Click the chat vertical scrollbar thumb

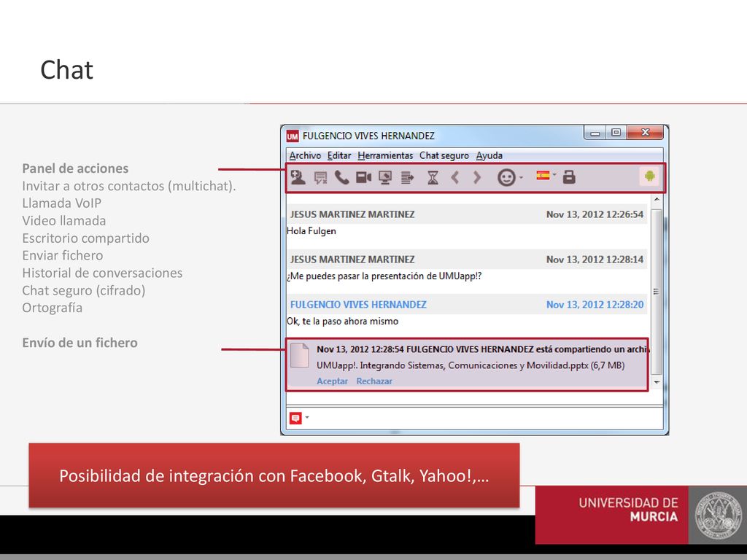[x=657, y=291]
